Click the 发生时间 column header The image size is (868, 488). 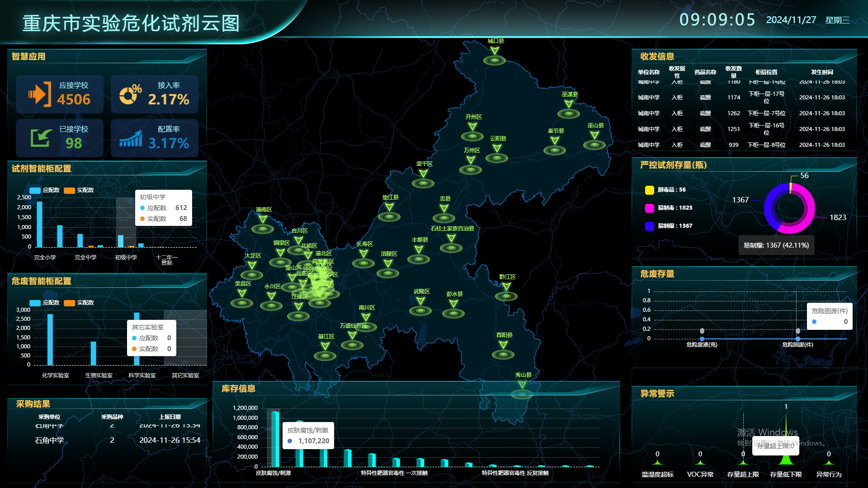click(821, 72)
